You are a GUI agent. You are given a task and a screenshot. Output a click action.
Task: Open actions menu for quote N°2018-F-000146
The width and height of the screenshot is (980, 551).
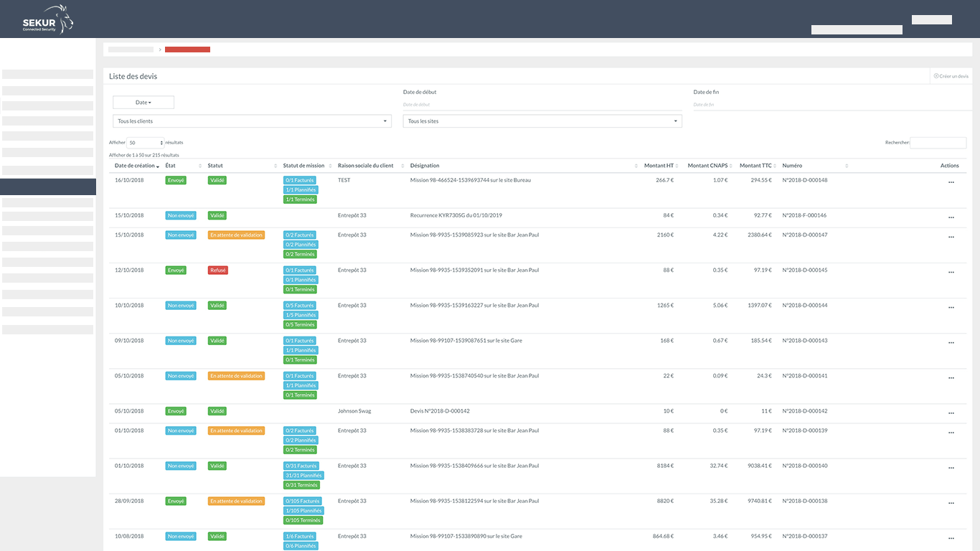[x=951, y=217]
